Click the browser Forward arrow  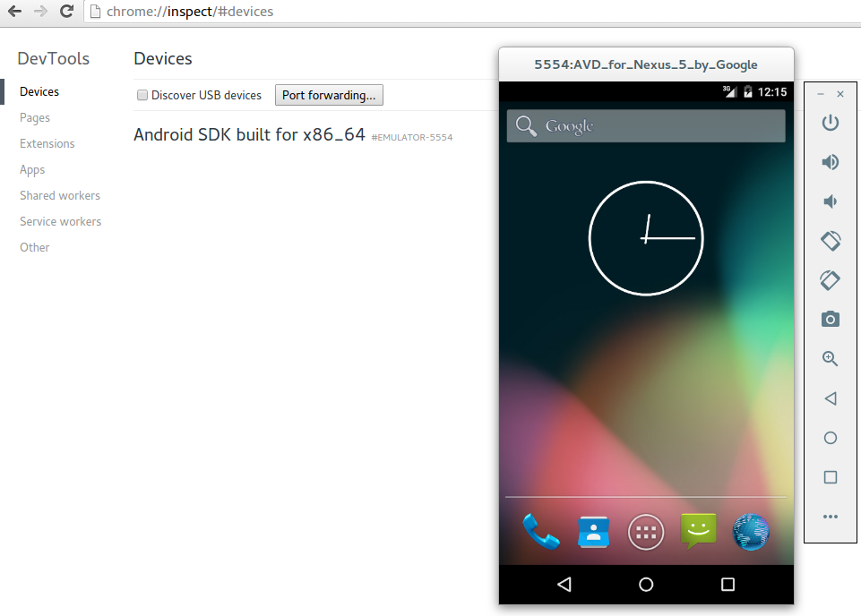click(x=40, y=11)
